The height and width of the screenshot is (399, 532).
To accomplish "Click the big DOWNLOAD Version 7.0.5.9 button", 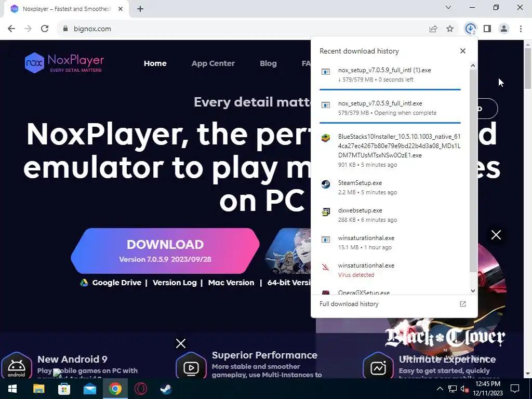I will [165, 251].
